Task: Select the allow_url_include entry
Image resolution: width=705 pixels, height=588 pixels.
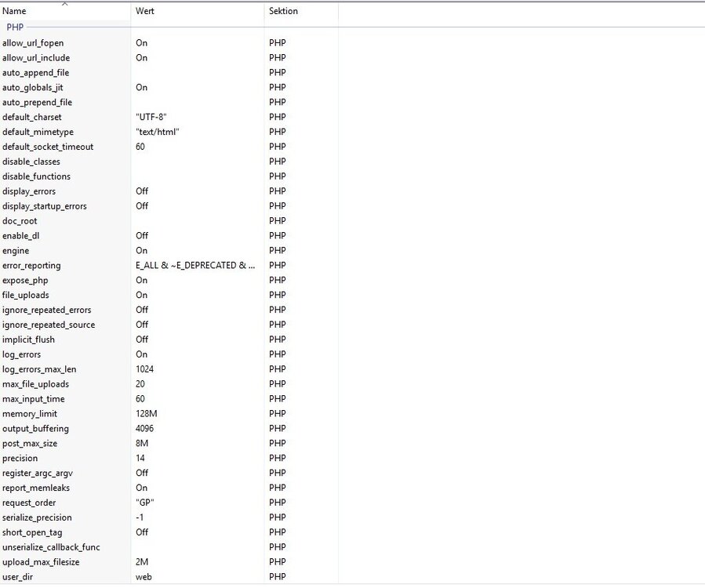Action: [x=36, y=58]
